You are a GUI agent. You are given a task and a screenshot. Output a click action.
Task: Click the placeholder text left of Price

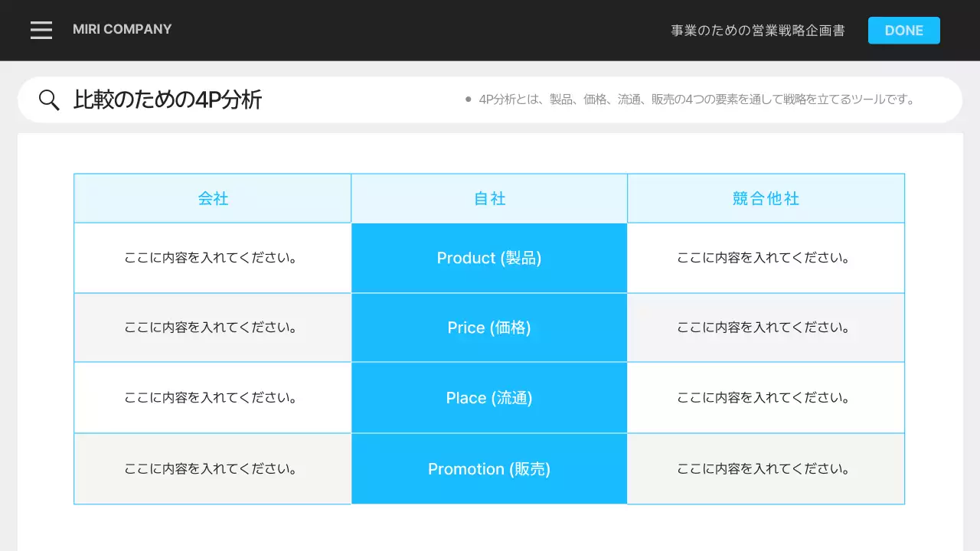coord(211,328)
